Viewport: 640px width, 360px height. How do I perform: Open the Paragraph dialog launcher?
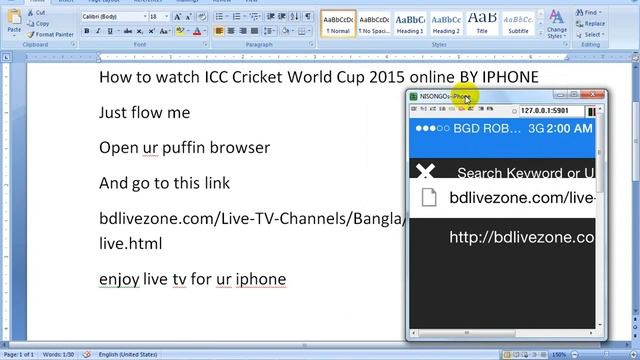point(312,44)
